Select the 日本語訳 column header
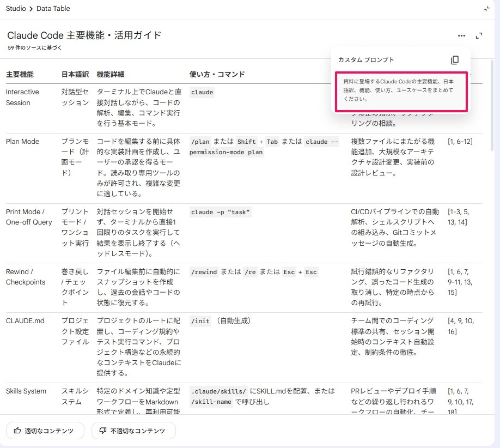This screenshot has height=448, width=500. 75,74
